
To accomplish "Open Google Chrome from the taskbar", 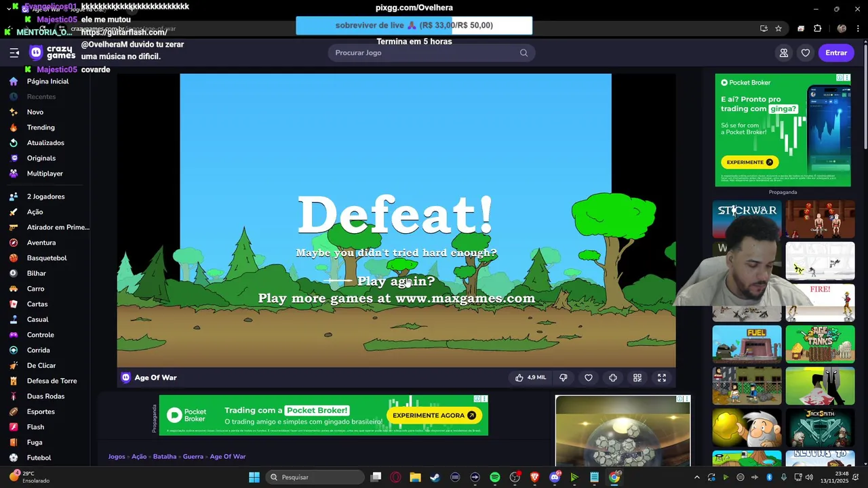I will coord(614,477).
